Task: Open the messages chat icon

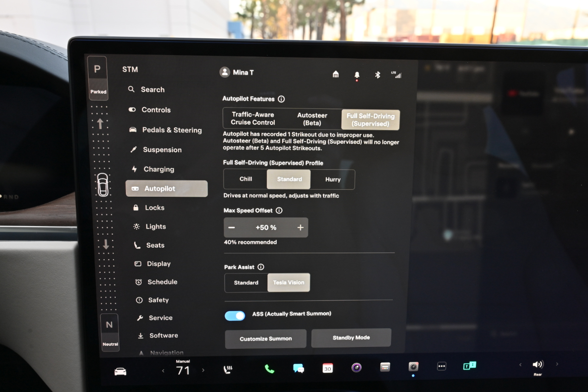Action: point(299,368)
